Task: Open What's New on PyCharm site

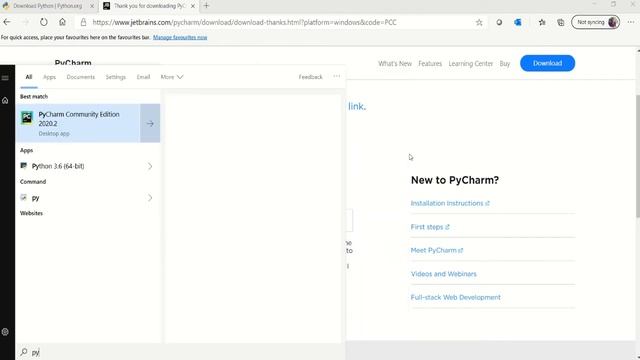Action: (x=395, y=64)
